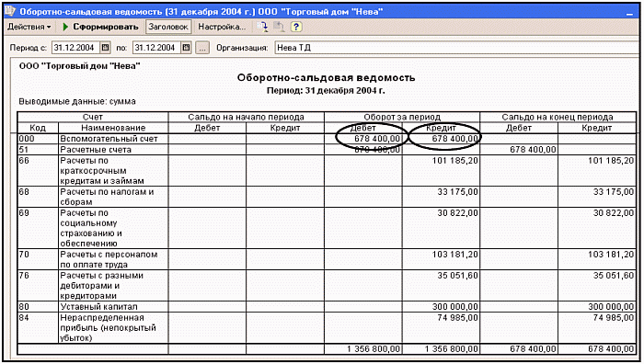Viewport: 644px width, 364px height.
Task: Open the Действия dropdown menu
Action: (29, 27)
